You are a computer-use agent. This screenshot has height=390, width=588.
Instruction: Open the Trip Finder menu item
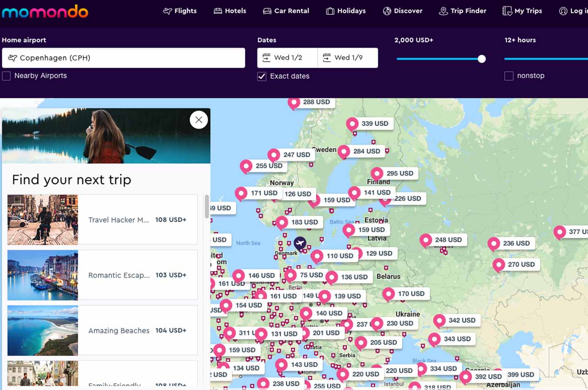[x=462, y=11]
